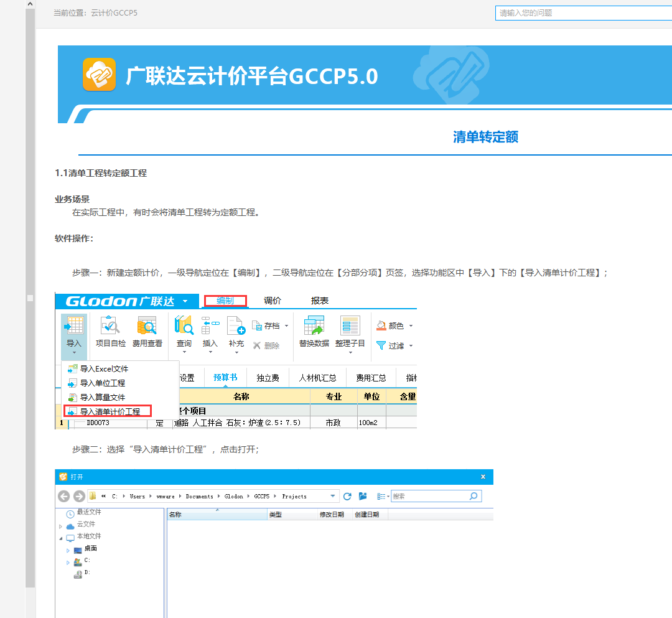Switch to the 人材机汇总 tab
This screenshot has height=618, width=672.
click(x=317, y=378)
